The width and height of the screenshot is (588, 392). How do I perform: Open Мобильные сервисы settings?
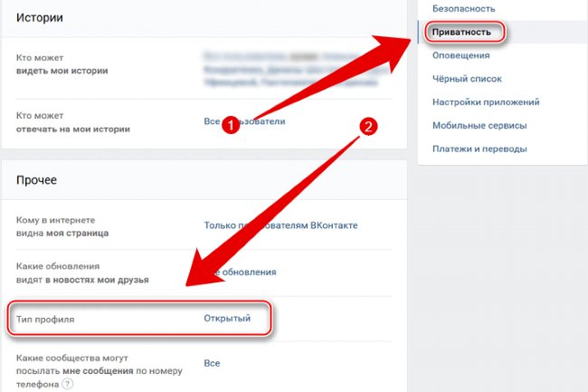tap(479, 125)
